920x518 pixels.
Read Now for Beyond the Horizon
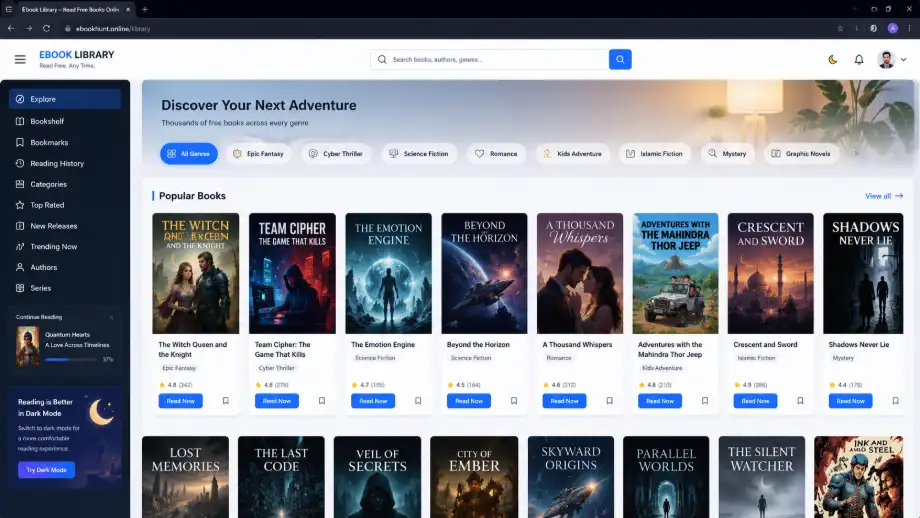(x=468, y=401)
